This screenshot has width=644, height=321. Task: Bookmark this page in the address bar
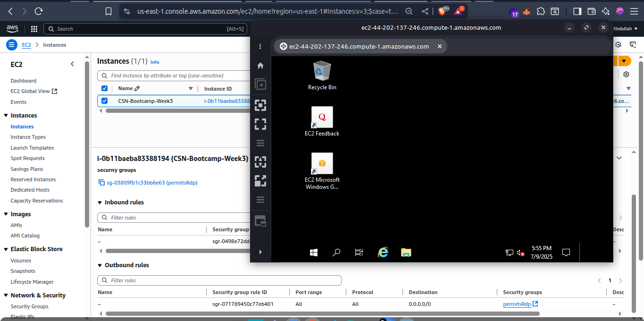pyautogui.click(x=109, y=11)
